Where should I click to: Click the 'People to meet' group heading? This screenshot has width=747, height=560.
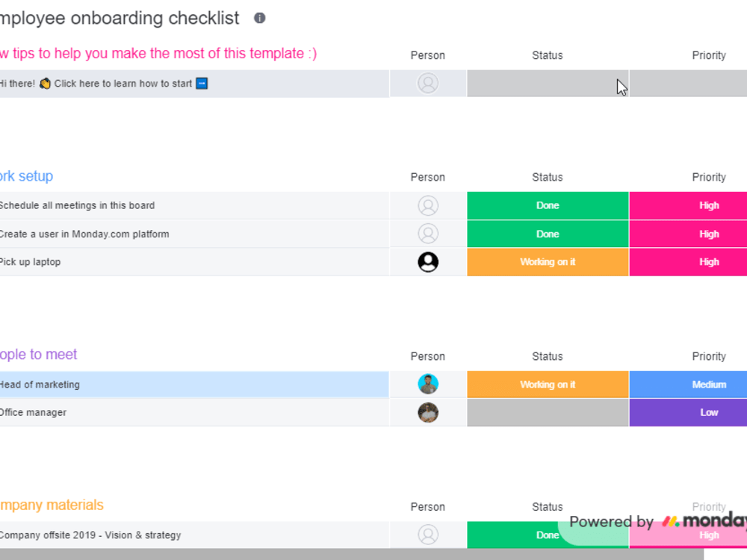(38, 355)
